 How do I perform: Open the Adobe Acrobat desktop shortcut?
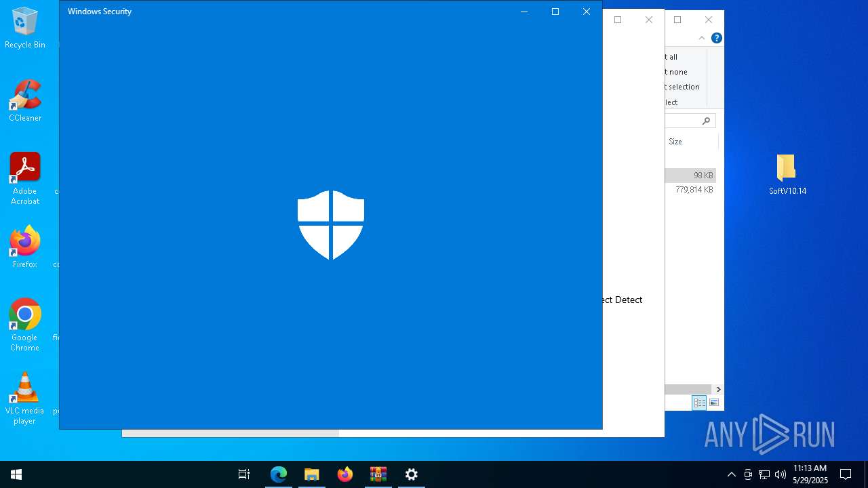click(25, 179)
